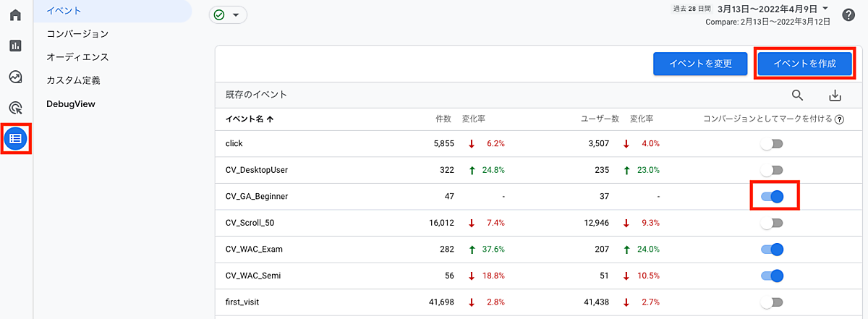This screenshot has height=319, width=868.
Task: Open DebugView from the side menu
Action: pyautogui.click(x=70, y=103)
